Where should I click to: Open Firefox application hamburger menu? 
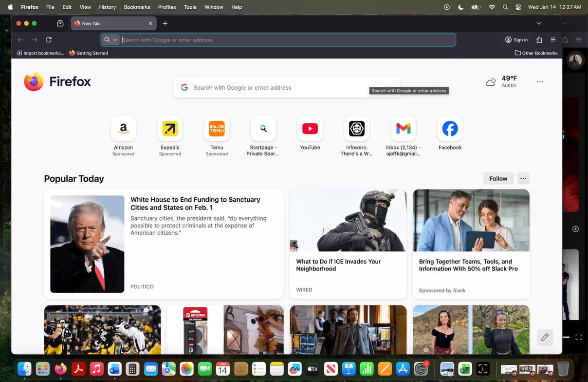point(553,40)
